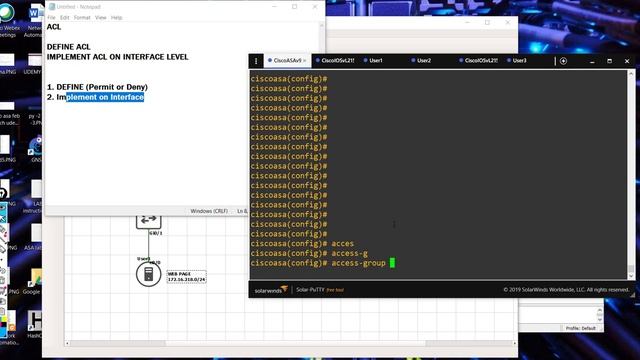
Task: Minimize the background window behind Solar-PuTTY
Action: [467, 22]
